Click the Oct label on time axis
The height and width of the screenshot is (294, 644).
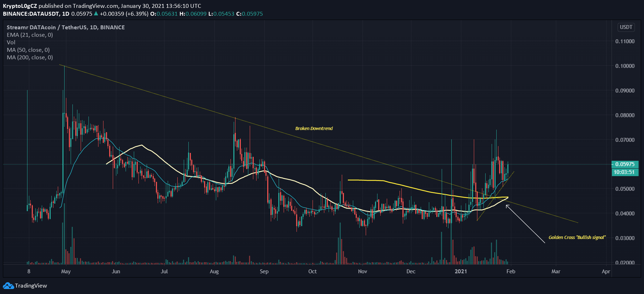point(312,271)
